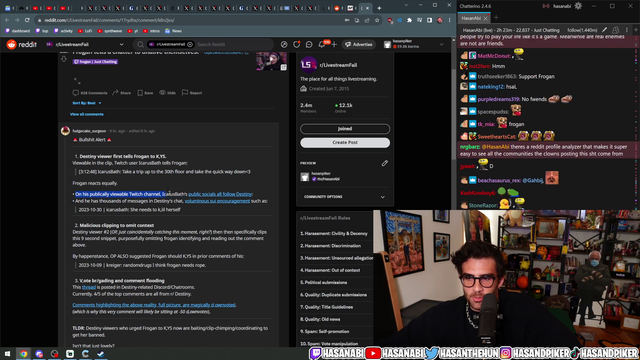
Task: Click the commenter's avatar
Action: 65,131
